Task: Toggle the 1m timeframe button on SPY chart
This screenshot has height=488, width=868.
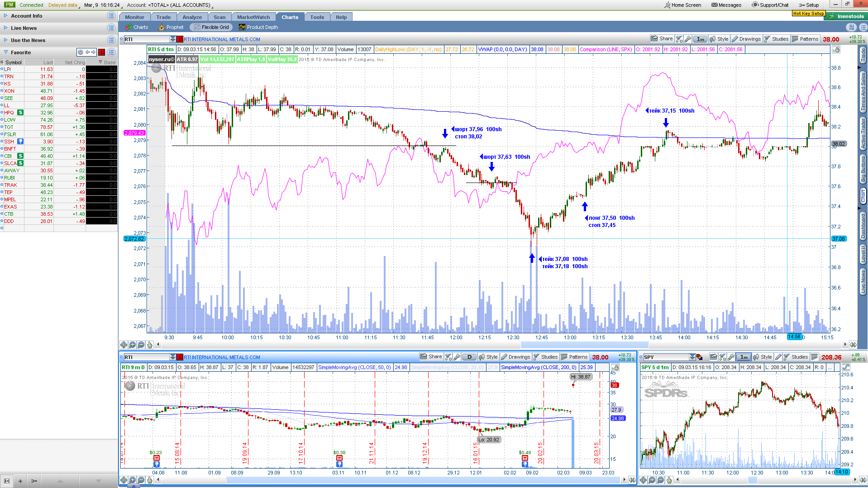Action: click(x=744, y=357)
